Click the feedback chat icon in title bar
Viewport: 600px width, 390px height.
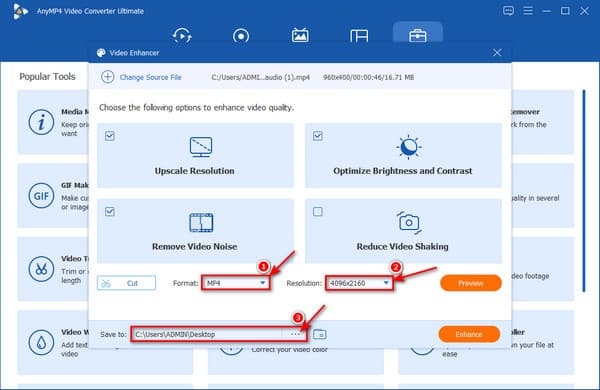[x=508, y=11]
